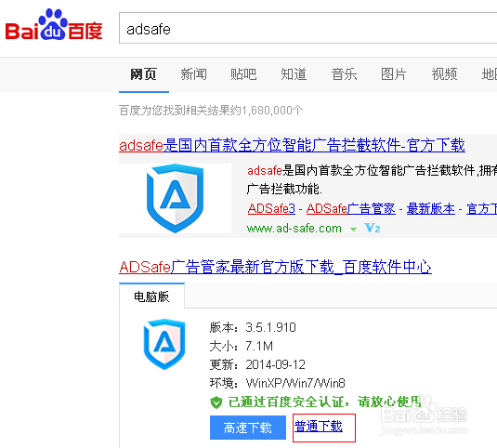Click the search box containing adsafe

(307, 28)
